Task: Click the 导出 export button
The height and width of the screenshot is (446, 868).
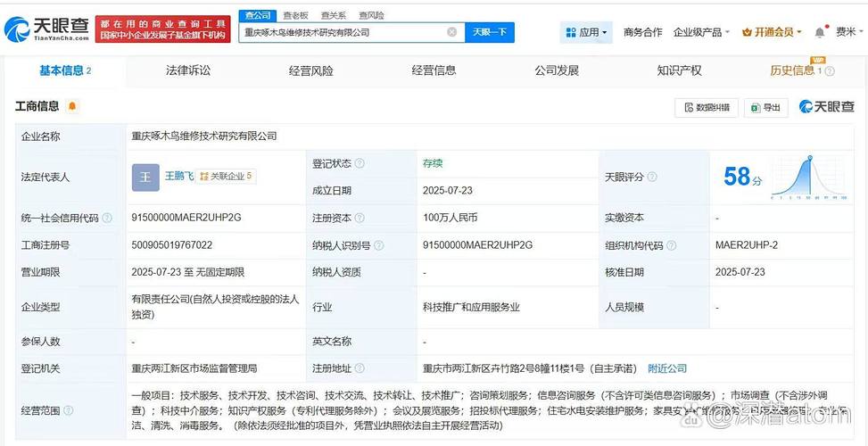Action: click(765, 107)
